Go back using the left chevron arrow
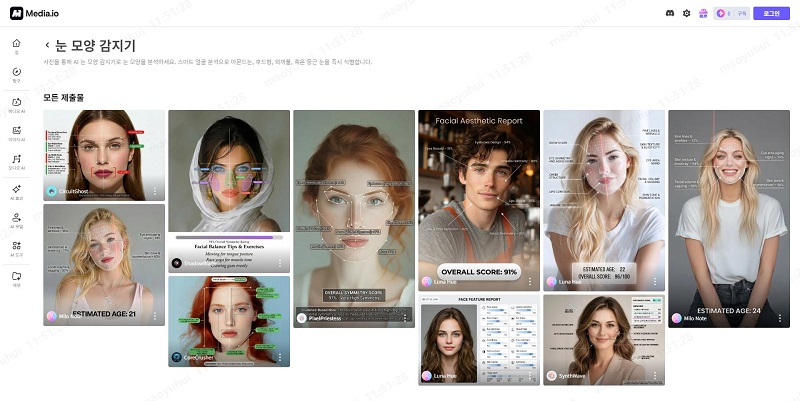 (x=47, y=46)
